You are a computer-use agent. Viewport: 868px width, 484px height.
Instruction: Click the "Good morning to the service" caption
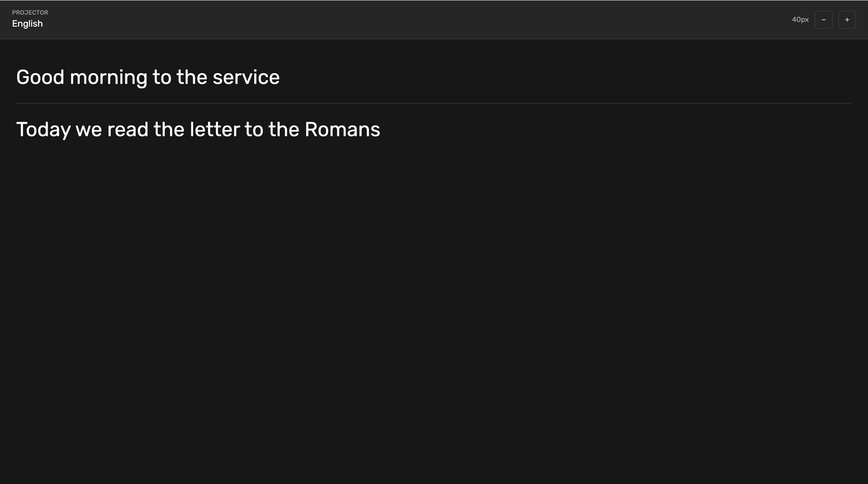click(x=148, y=77)
